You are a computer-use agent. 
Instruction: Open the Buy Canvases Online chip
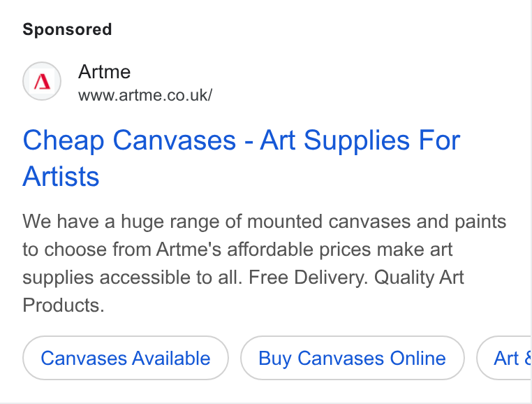tap(352, 358)
